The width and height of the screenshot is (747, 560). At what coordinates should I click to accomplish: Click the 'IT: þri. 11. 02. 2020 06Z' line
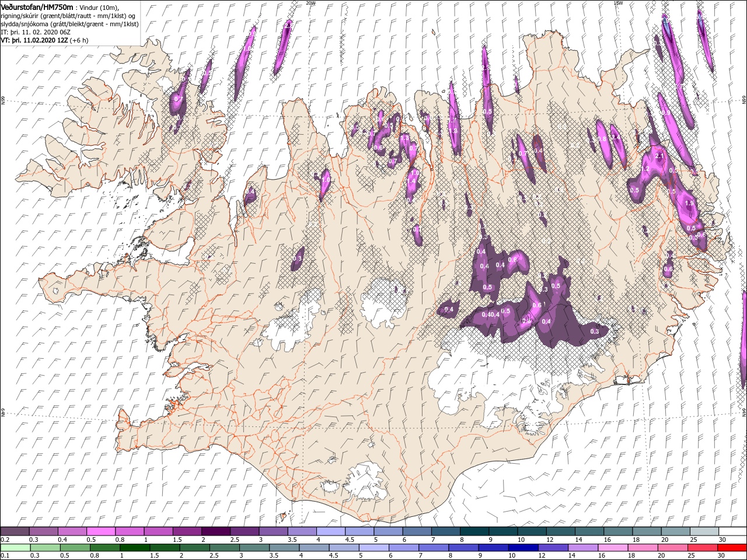pyautogui.click(x=35, y=32)
